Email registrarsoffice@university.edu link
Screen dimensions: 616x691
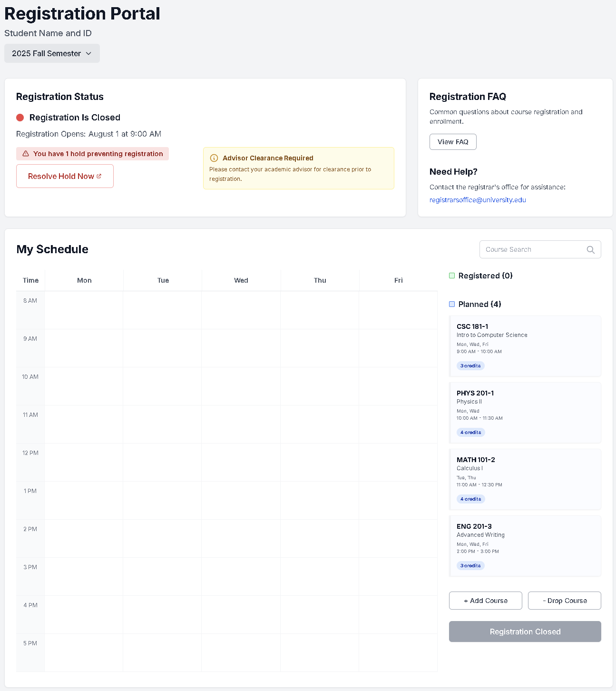tap(478, 200)
